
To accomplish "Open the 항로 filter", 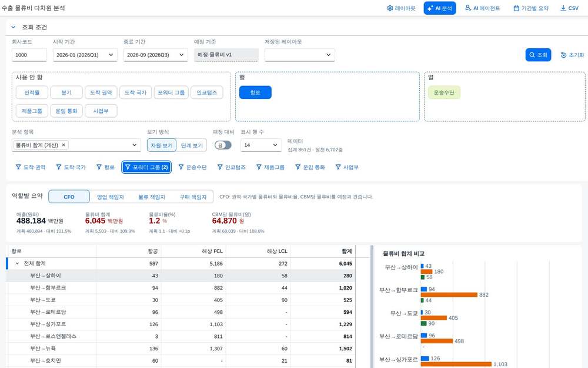I will (x=105, y=167).
